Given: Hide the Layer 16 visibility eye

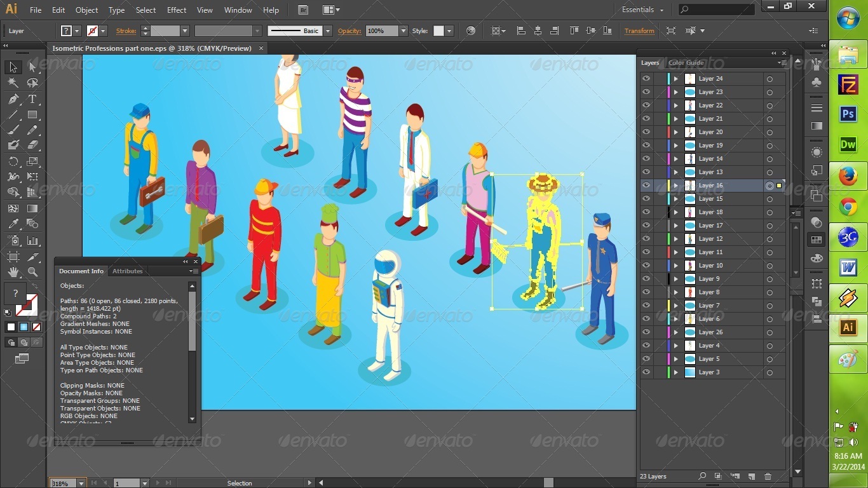Looking at the screenshot, I should click(646, 185).
